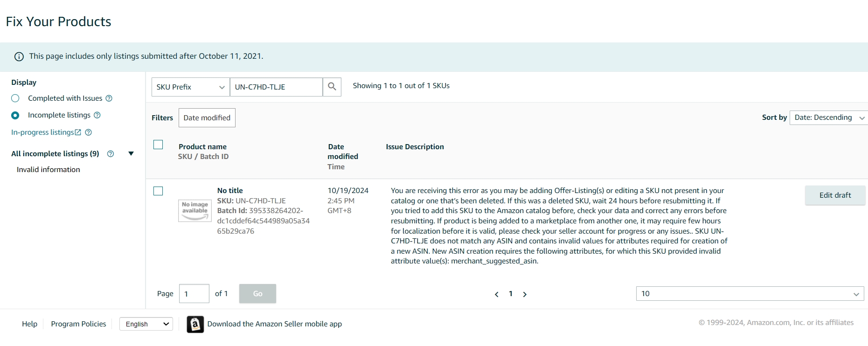Click the page number 1 in pagination
Image resolution: width=868 pixels, height=346 pixels.
click(x=511, y=294)
